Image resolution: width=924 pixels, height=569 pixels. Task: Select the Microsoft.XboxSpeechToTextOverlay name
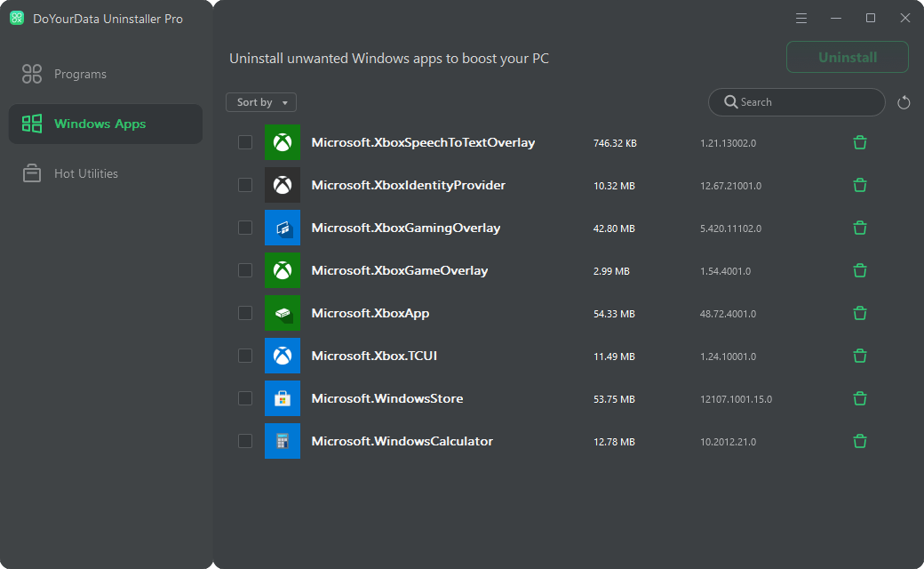click(423, 142)
